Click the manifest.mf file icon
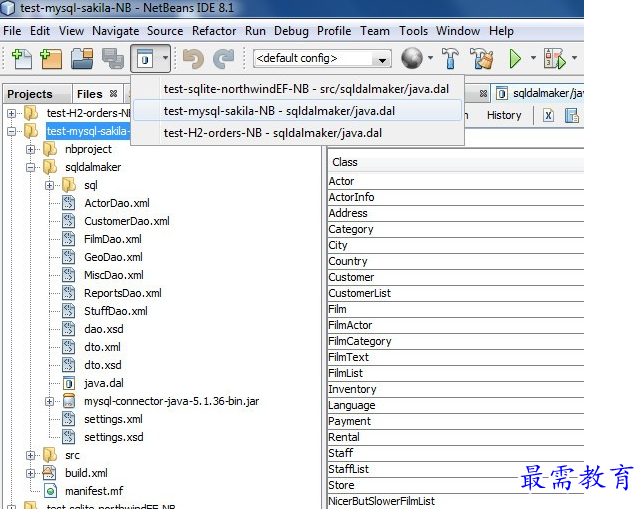The image size is (642, 509). coord(50,491)
